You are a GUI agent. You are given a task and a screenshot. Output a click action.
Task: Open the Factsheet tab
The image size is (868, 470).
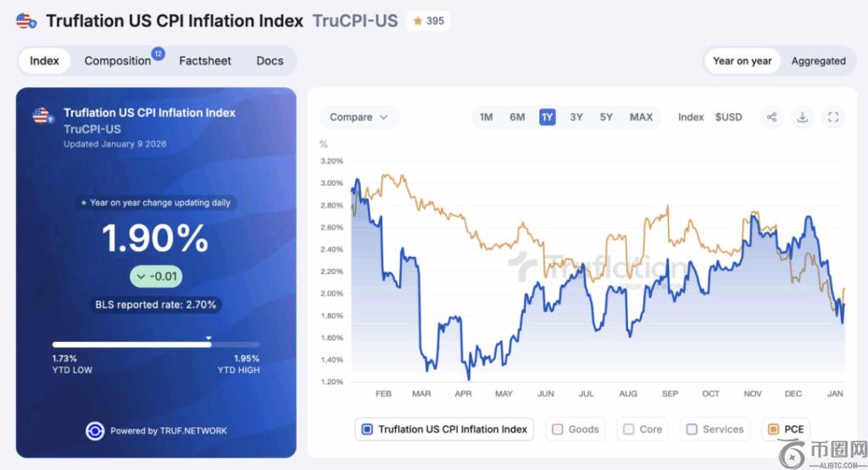coord(205,61)
